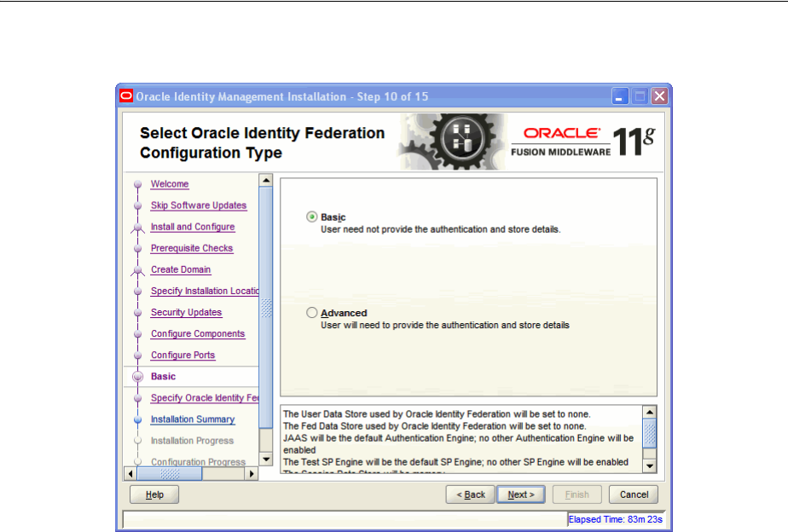Click the Installation Progress step label
Viewport: 788px width, 532px height.
click(193, 441)
